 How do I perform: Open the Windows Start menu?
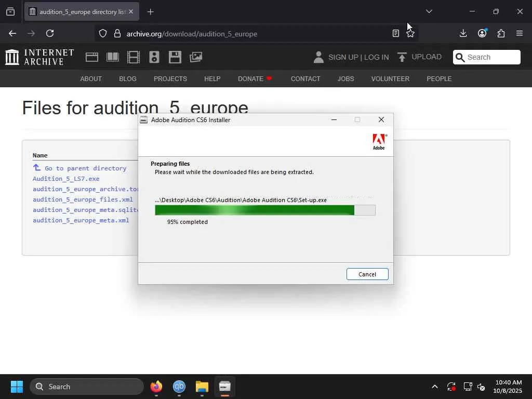pyautogui.click(x=17, y=387)
